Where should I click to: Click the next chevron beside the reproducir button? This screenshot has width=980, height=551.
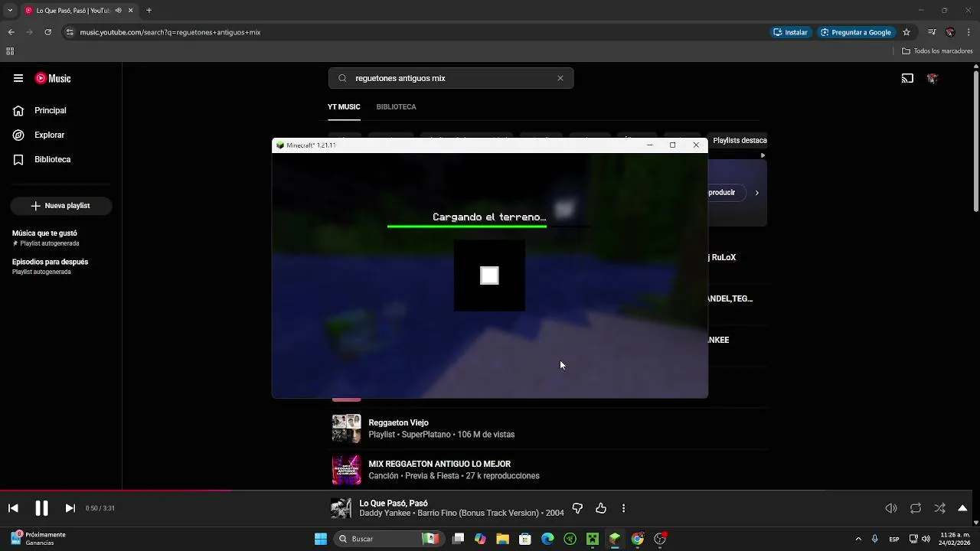[756, 193]
